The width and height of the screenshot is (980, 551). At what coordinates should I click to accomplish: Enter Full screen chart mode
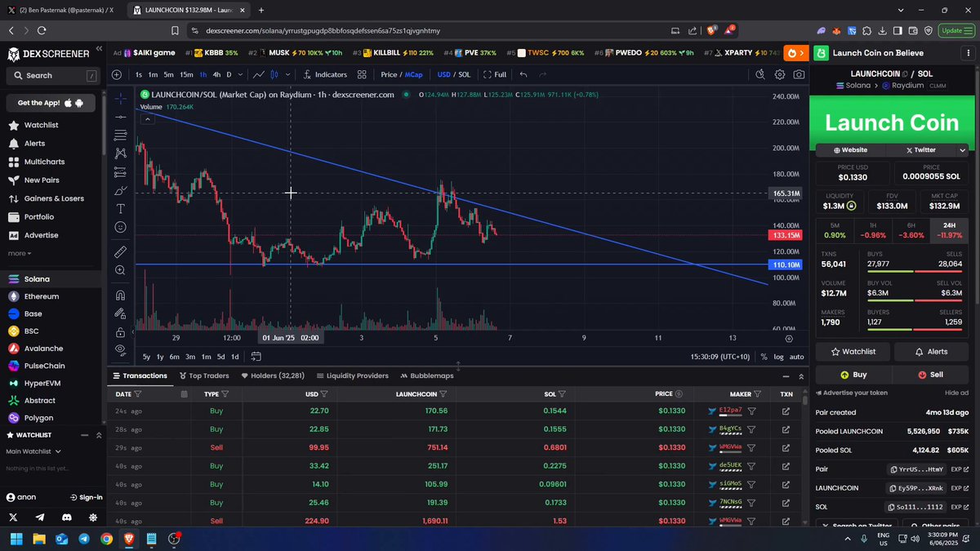pyautogui.click(x=495, y=74)
